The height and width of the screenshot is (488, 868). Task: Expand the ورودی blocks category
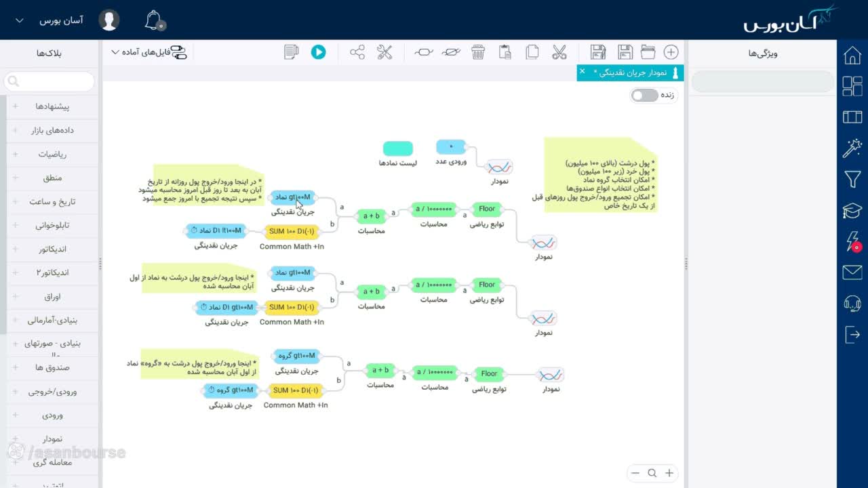51,415
